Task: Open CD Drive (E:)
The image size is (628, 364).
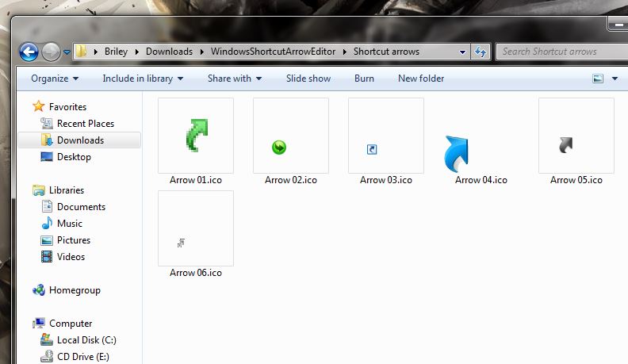Action: tap(83, 357)
